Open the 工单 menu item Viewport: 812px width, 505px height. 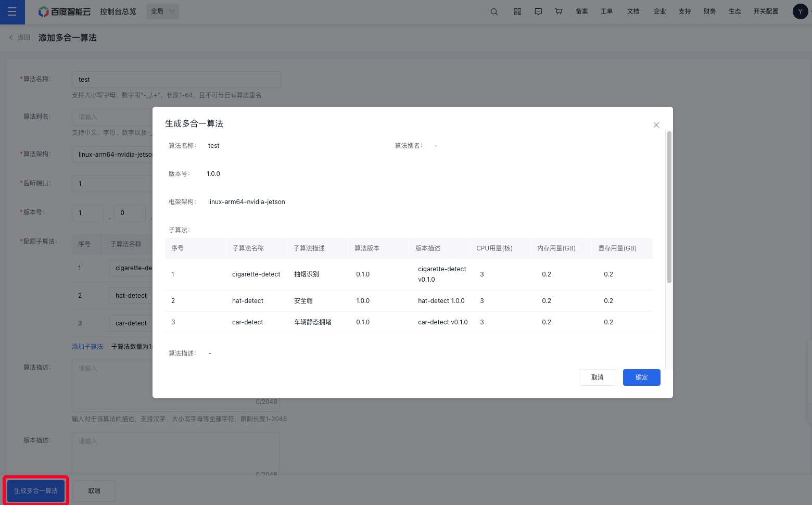click(x=606, y=11)
